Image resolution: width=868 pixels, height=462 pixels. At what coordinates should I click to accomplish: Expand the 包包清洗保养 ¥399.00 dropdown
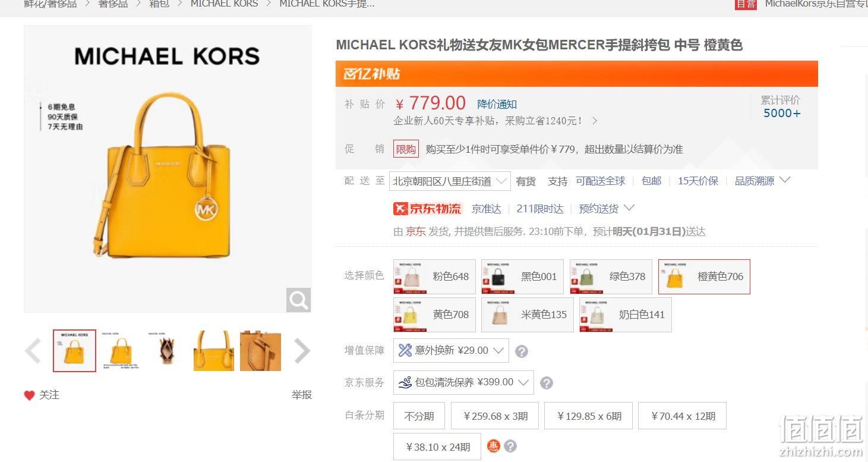tap(463, 382)
